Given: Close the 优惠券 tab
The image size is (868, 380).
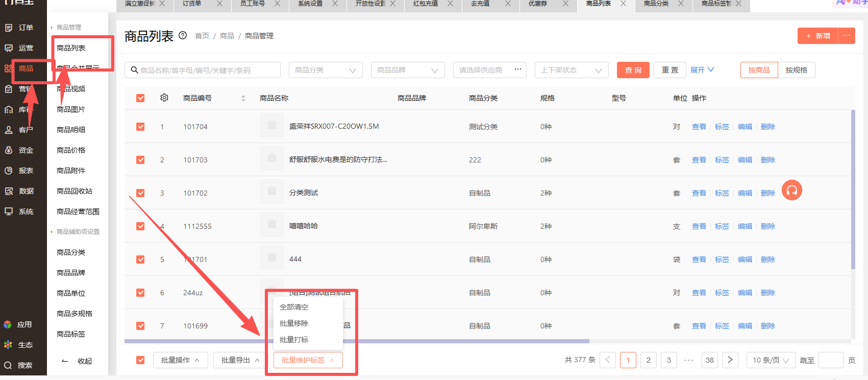Looking at the screenshot, I should 565,4.
